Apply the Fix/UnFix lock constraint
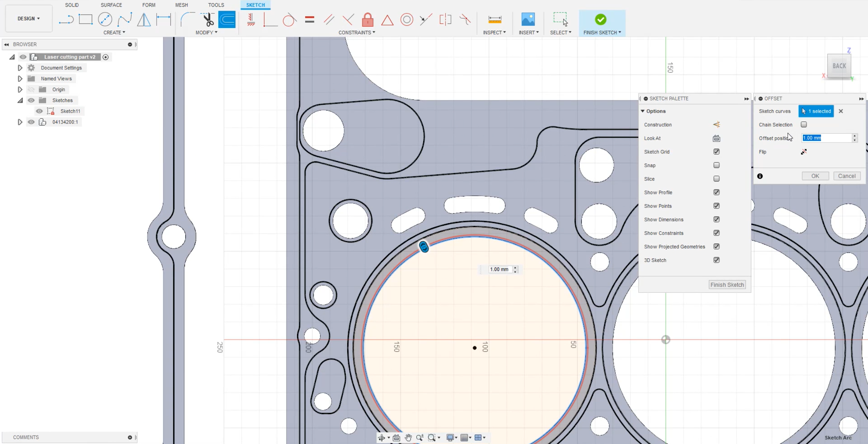868x444 pixels. [x=368, y=19]
